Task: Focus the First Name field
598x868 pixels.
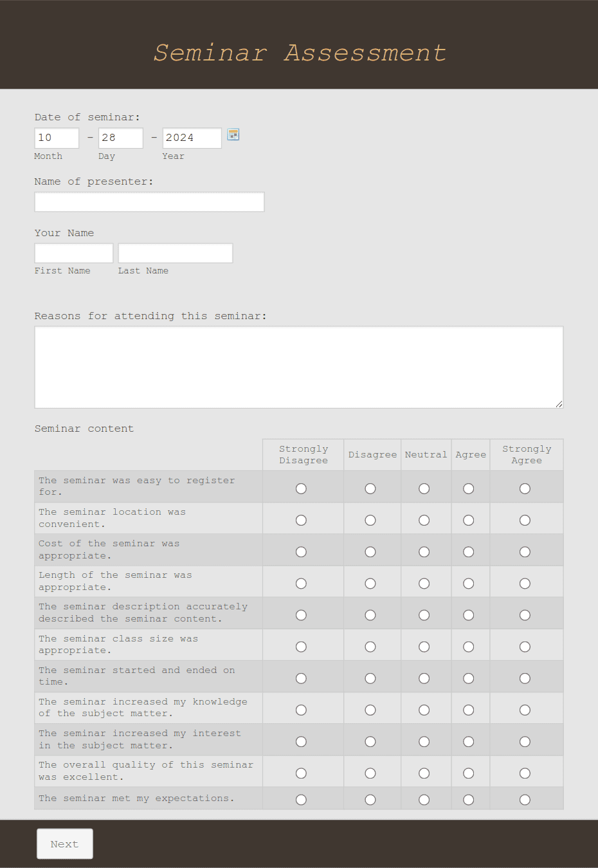Action: pos(74,253)
